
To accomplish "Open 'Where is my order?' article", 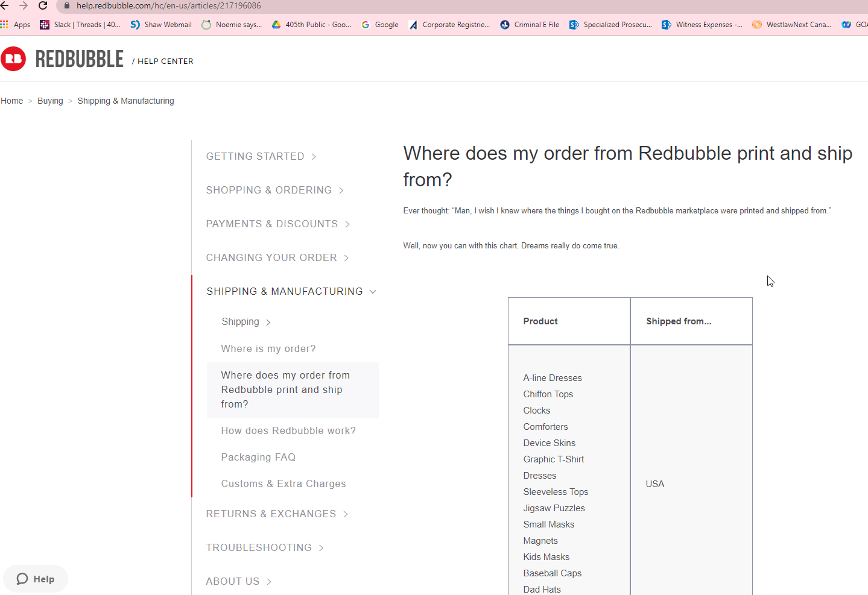I will [x=268, y=348].
